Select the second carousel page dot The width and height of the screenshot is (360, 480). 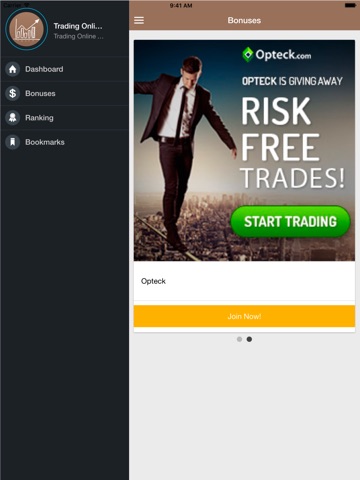click(x=249, y=339)
